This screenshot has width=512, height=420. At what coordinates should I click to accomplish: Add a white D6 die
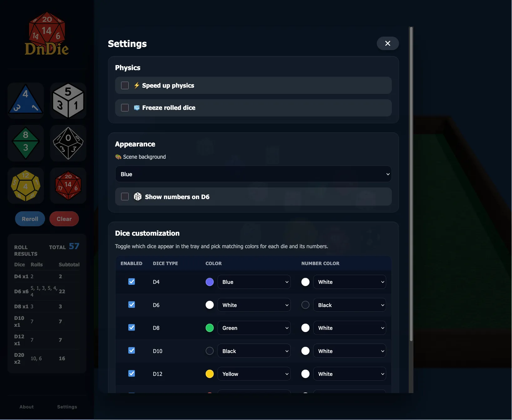tap(68, 100)
